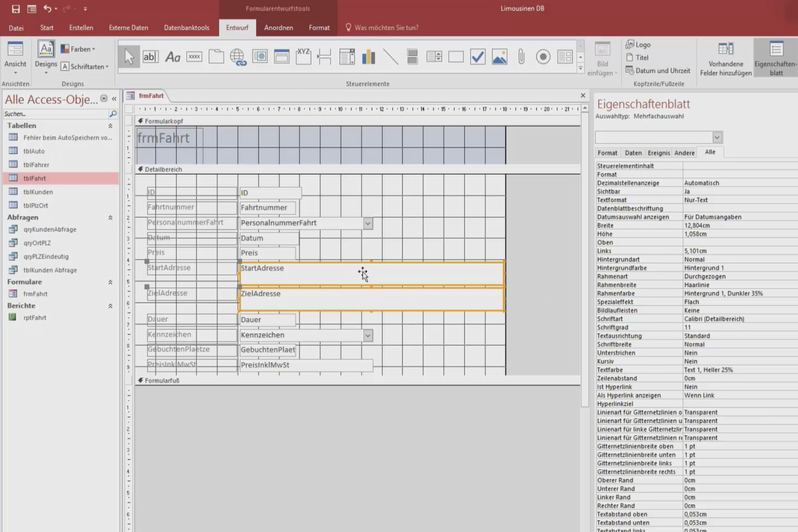
Task: Choose the attachment paperclip control
Action: pos(521,57)
